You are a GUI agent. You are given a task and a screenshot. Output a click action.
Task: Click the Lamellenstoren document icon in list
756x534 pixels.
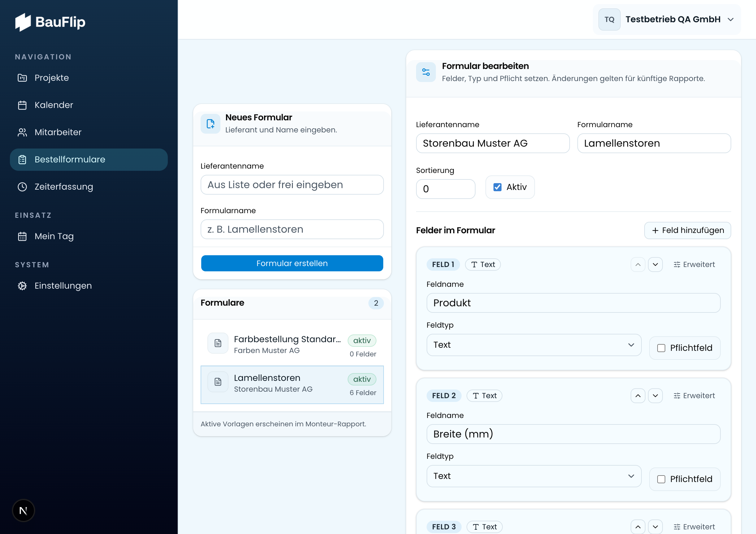tap(218, 382)
